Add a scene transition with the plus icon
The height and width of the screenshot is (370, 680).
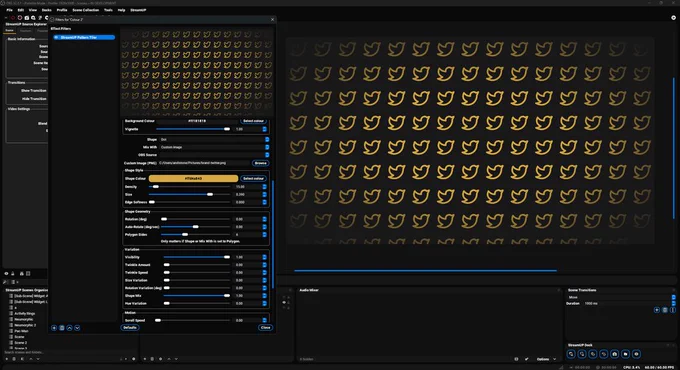point(657,310)
